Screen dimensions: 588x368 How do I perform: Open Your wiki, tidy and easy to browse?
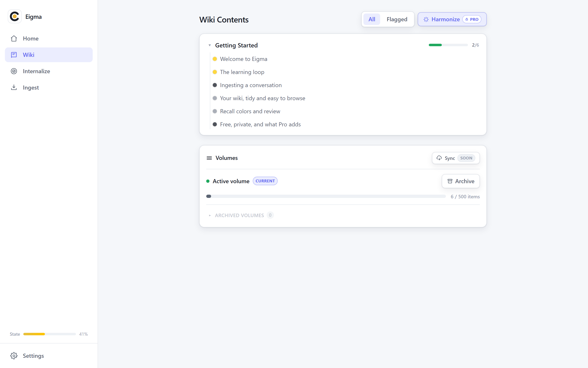coord(262,98)
